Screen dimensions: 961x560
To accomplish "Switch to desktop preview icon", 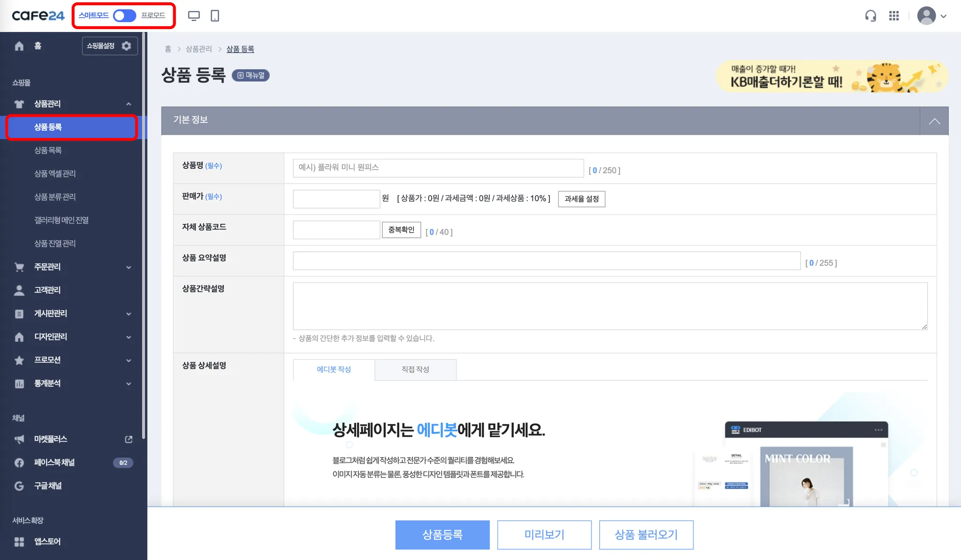I will click(194, 16).
